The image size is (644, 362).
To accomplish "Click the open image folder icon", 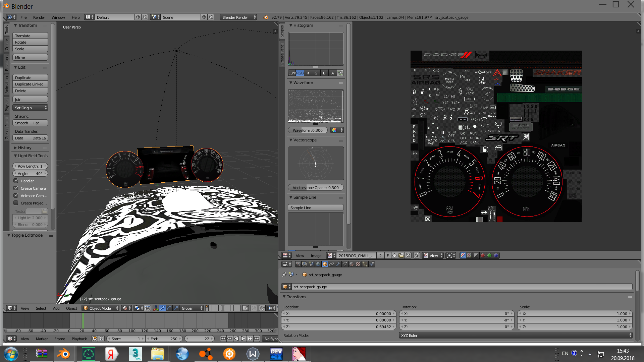I will pos(401,255).
